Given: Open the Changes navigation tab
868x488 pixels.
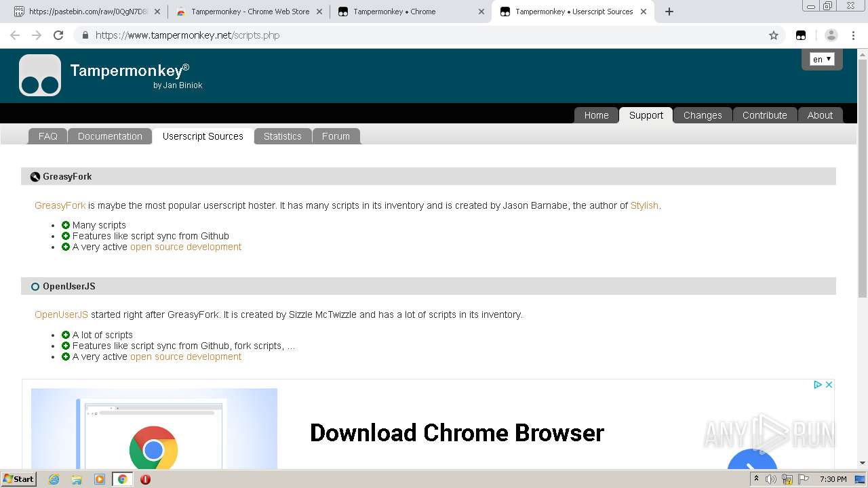Looking at the screenshot, I should click(x=703, y=115).
